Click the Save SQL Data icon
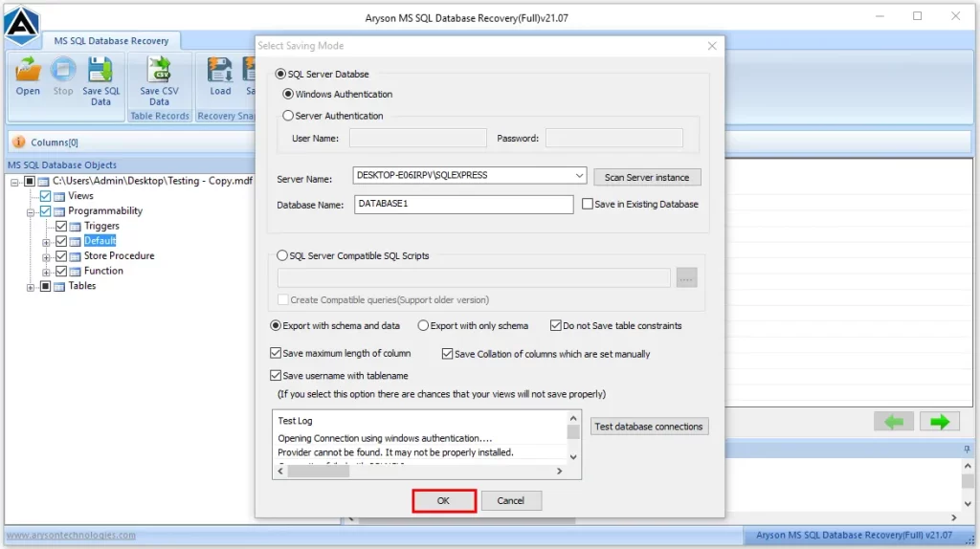 (100, 71)
